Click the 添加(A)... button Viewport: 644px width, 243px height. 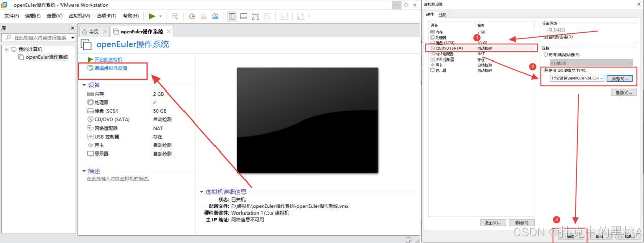click(493, 223)
